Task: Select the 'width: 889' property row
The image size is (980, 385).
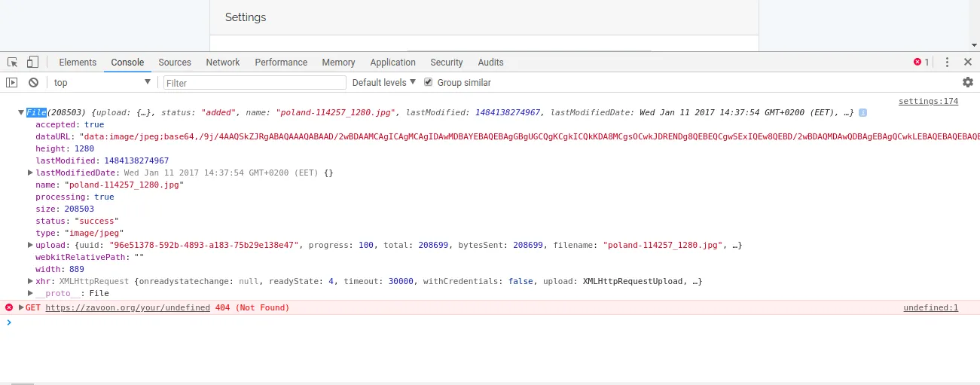Action: tap(60, 269)
